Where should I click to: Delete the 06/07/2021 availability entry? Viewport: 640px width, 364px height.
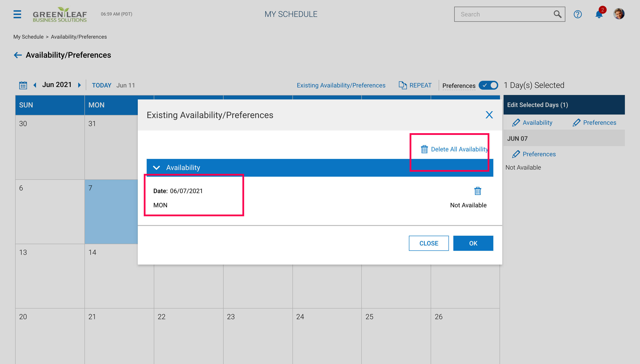tap(478, 191)
